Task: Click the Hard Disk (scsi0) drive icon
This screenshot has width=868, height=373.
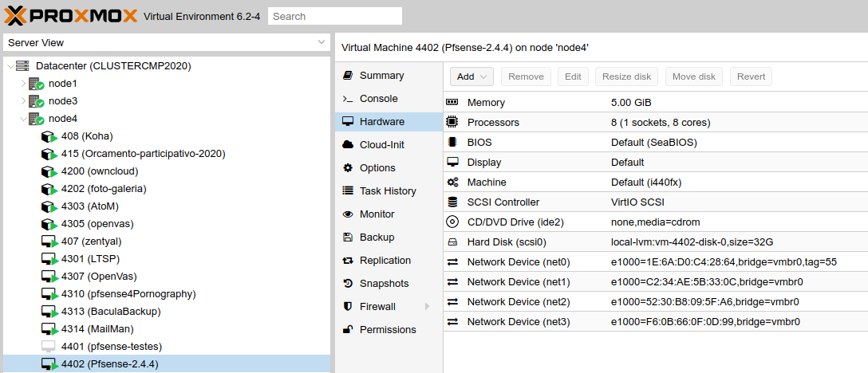Action: pos(452,241)
